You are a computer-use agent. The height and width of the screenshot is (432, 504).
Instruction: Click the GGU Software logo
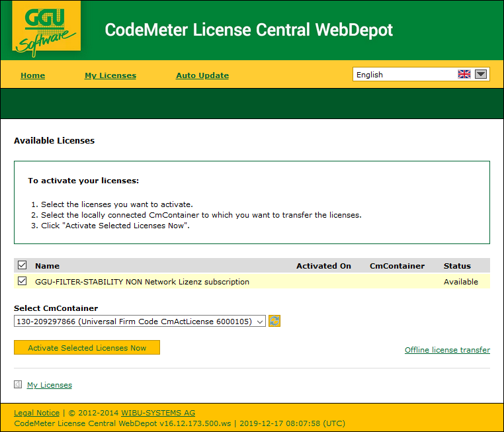point(46,29)
